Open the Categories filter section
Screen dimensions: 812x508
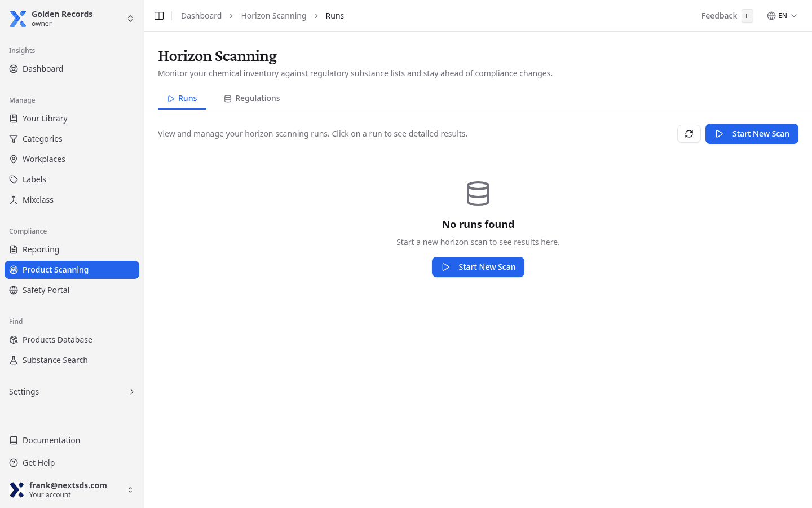42,138
